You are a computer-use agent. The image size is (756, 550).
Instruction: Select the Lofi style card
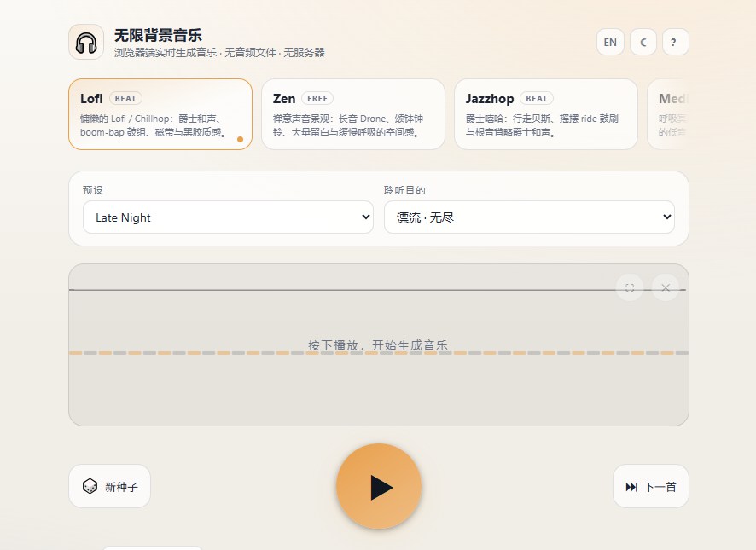pos(160,114)
